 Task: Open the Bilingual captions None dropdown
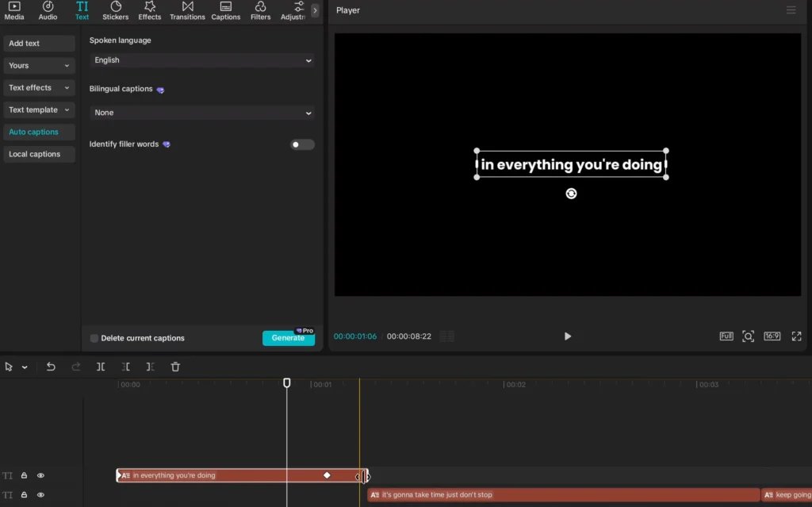[202, 113]
